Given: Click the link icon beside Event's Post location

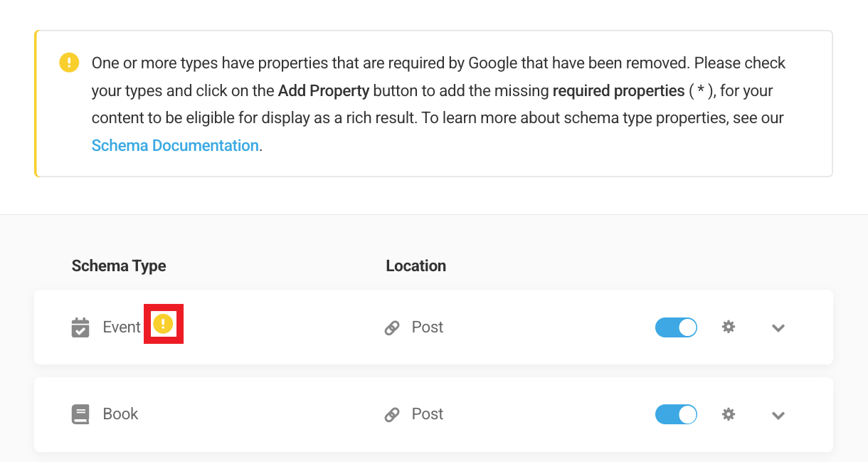Looking at the screenshot, I should point(392,327).
